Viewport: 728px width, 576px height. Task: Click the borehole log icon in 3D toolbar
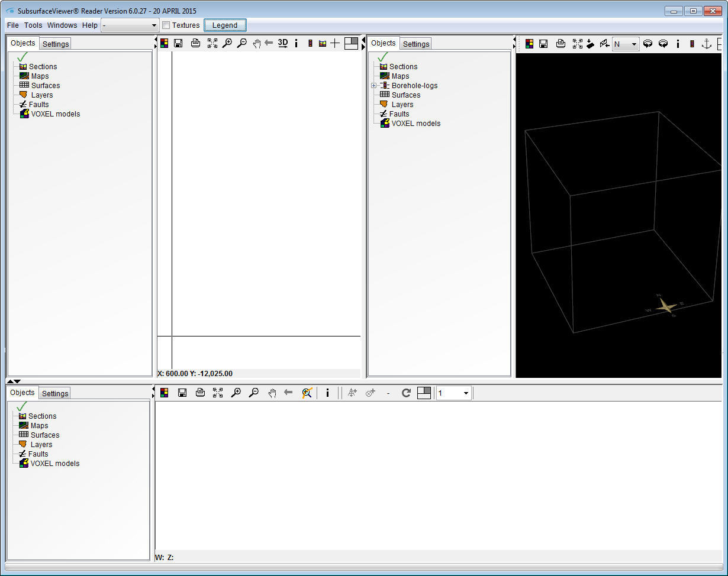(x=692, y=44)
